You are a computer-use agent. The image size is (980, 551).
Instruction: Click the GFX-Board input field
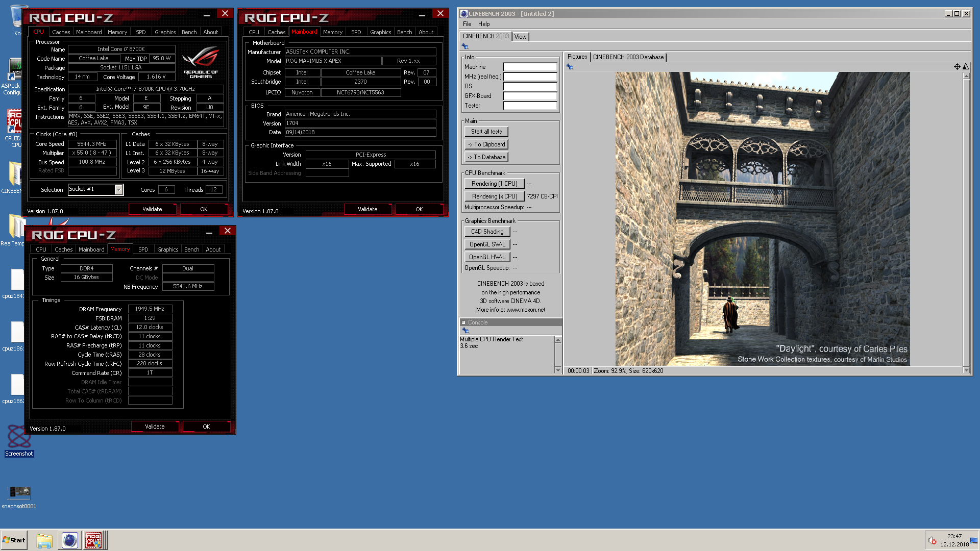[530, 96]
